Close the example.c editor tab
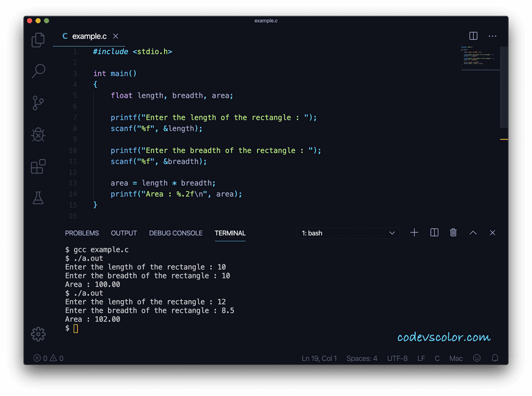This screenshot has width=532, height=396. click(116, 36)
